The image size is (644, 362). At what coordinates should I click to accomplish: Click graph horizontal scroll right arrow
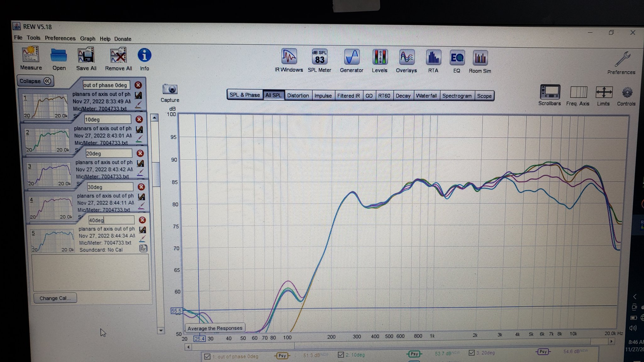click(x=611, y=341)
